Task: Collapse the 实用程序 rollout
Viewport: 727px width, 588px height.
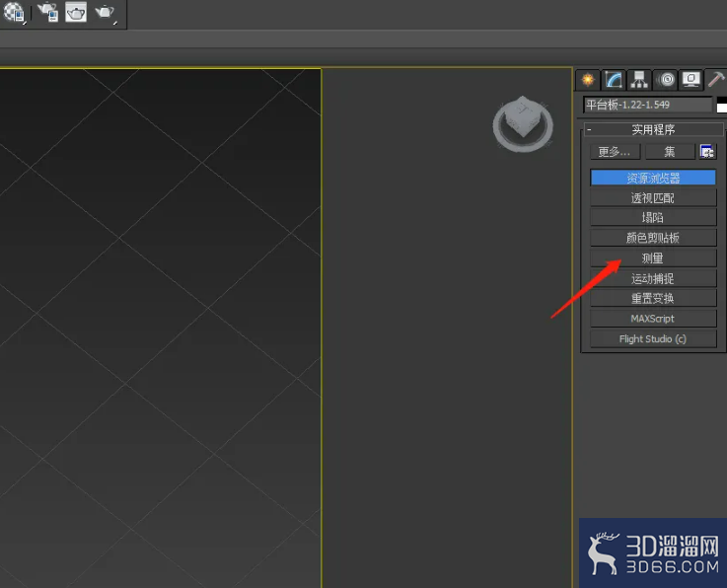Action: (x=653, y=129)
